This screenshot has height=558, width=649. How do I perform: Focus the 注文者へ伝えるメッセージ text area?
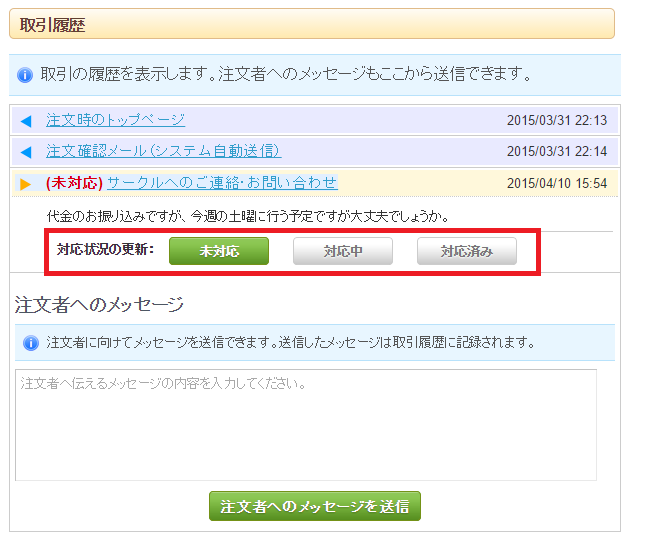click(306, 425)
